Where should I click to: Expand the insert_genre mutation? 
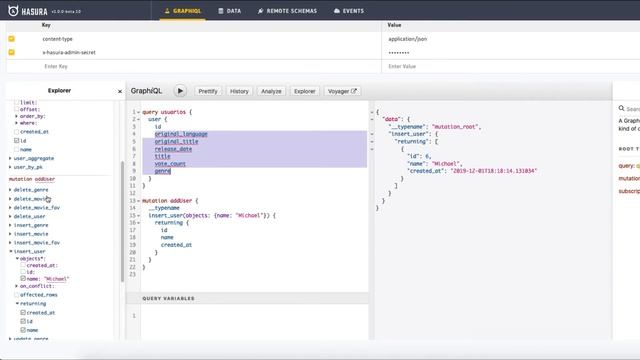[x=10, y=225]
